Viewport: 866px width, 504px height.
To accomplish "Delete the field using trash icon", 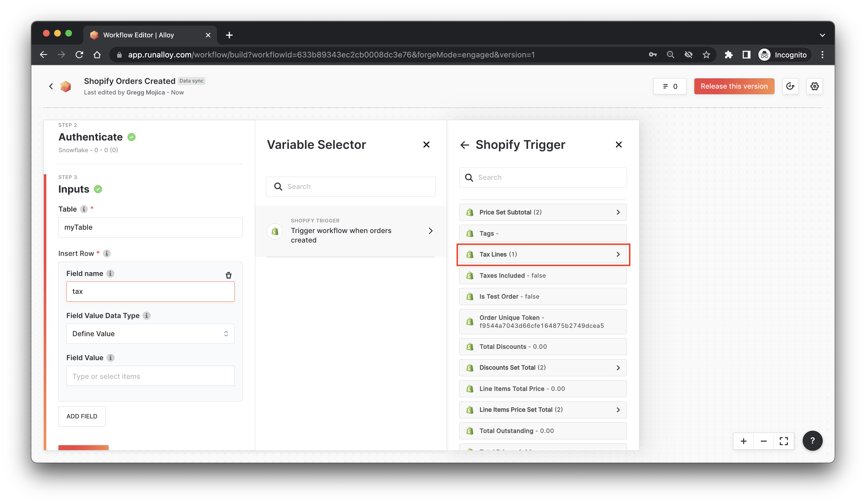I will 228,275.
